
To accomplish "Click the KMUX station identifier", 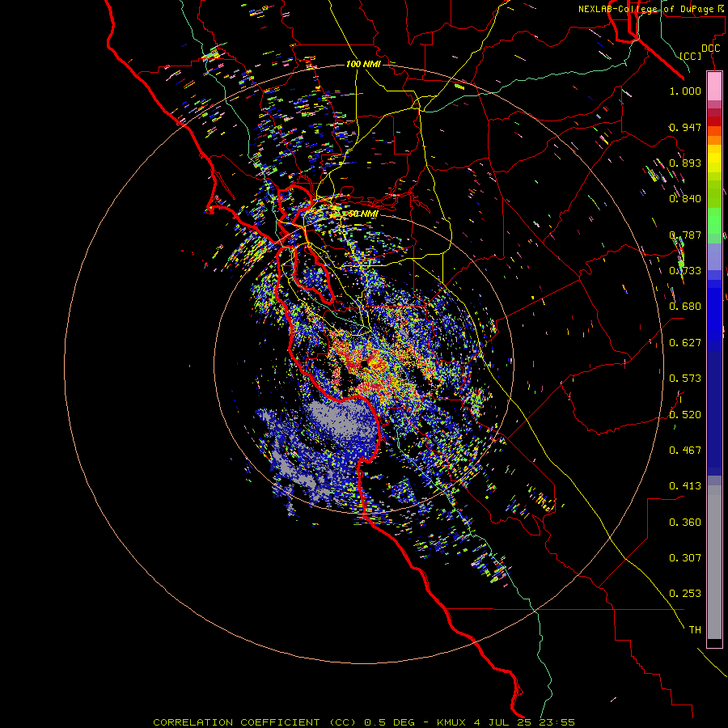I will tap(453, 722).
